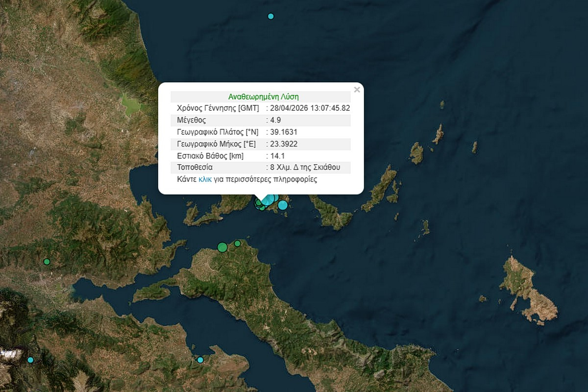
Task: Click the small green marker at far left
Action: click(47, 262)
